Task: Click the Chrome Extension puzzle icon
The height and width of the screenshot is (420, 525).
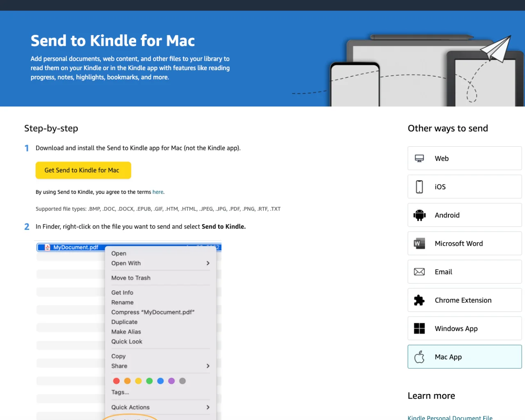Action: tap(419, 300)
